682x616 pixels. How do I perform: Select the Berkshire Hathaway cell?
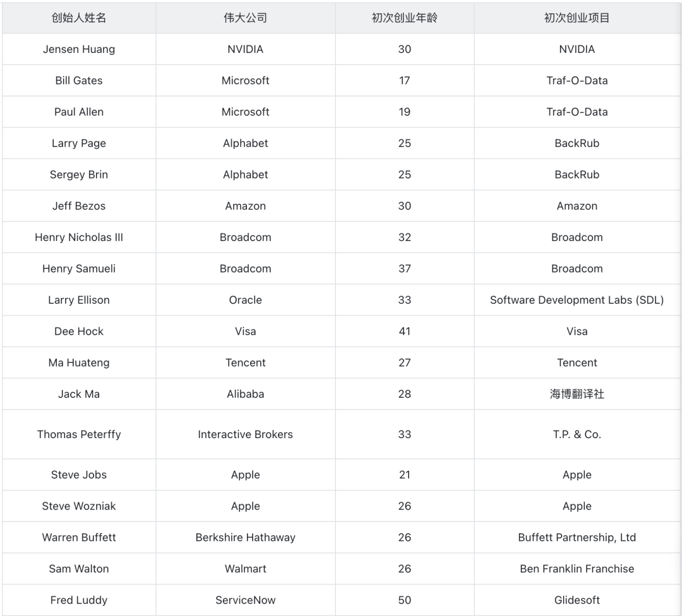(245, 537)
